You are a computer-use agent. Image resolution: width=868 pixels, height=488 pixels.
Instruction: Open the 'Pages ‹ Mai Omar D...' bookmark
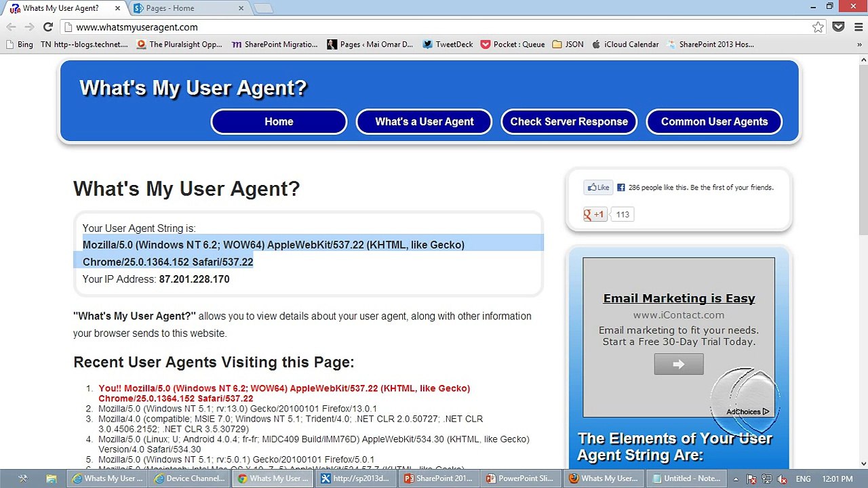coord(370,44)
